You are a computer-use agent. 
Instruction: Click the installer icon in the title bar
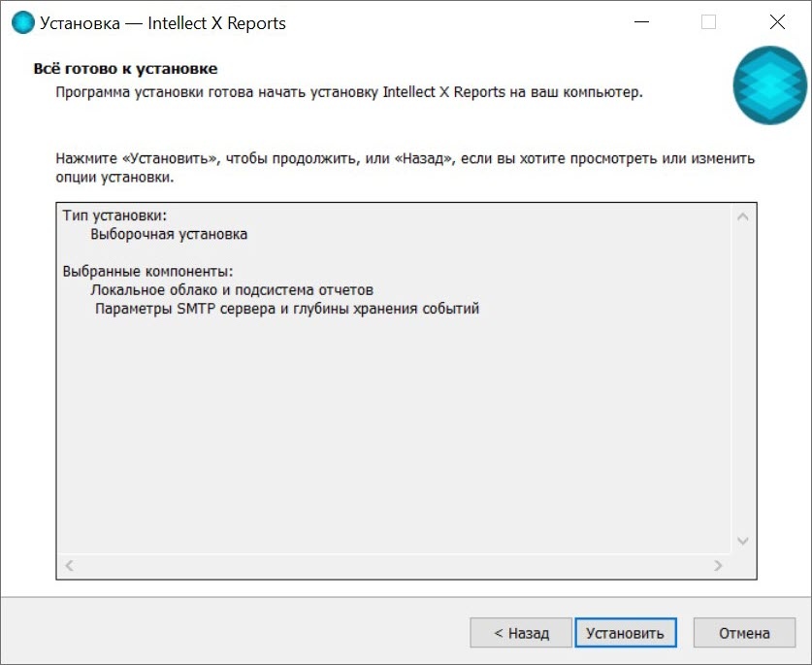tap(21, 22)
